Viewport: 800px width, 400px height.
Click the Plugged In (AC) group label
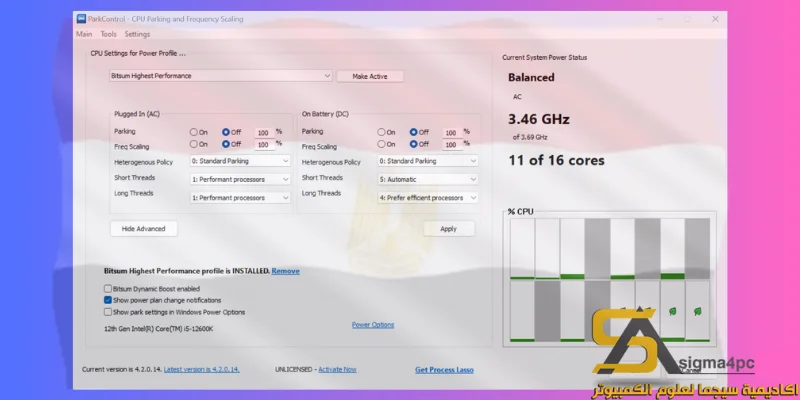(137, 114)
